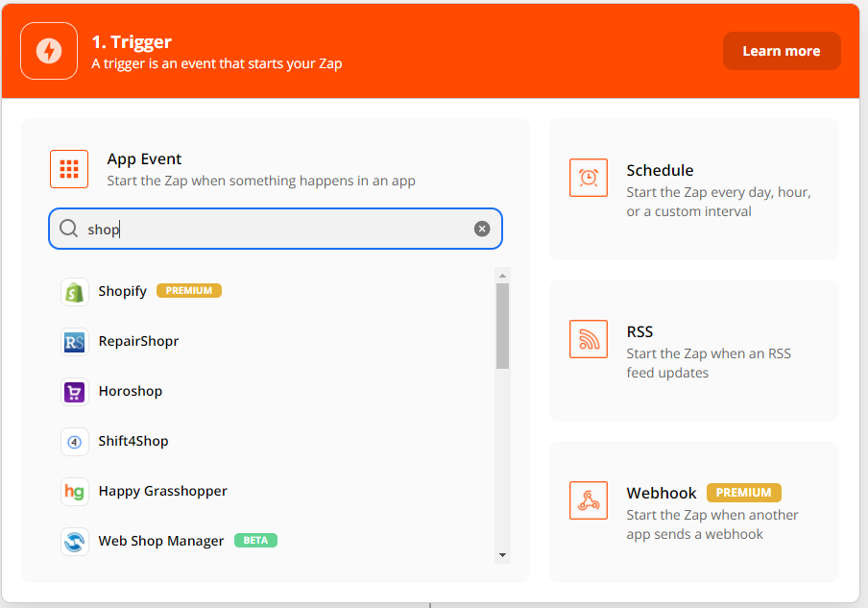868x608 pixels.
Task: Select the Schedule trigger title
Action: [x=660, y=171]
